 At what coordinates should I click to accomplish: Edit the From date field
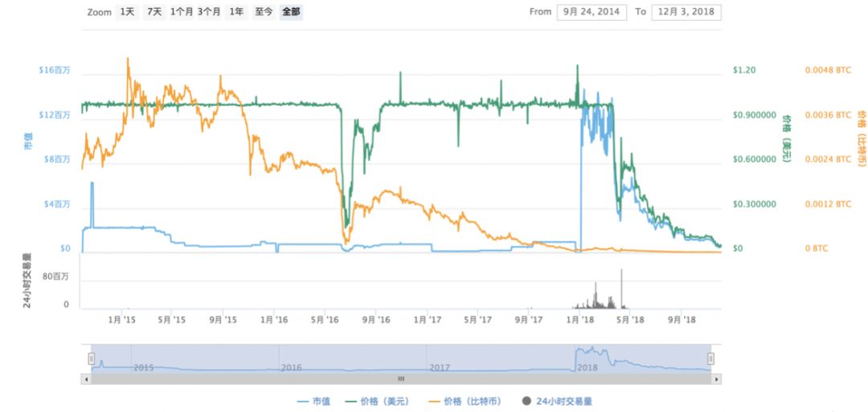click(592, 11)
